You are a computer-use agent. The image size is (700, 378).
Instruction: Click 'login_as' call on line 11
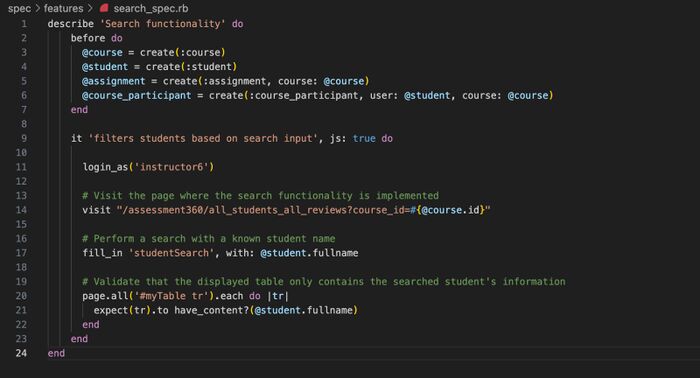click(105, 167)
